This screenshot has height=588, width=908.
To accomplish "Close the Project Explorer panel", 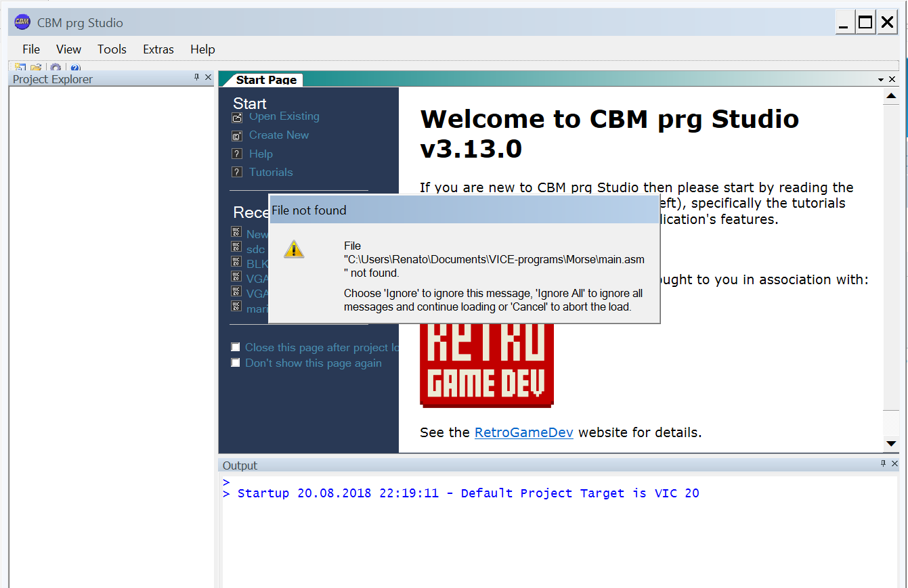I will pyautogui.click(x=209, y=78).
